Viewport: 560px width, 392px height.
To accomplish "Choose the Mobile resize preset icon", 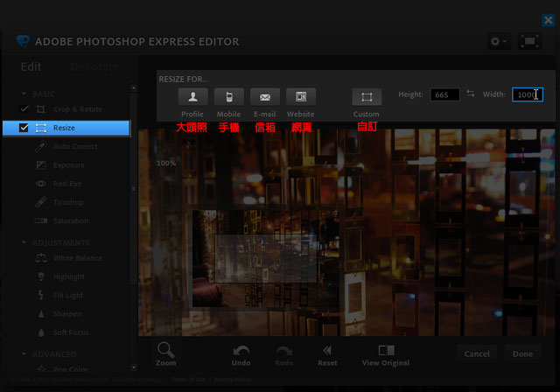I will click(229, 97).
